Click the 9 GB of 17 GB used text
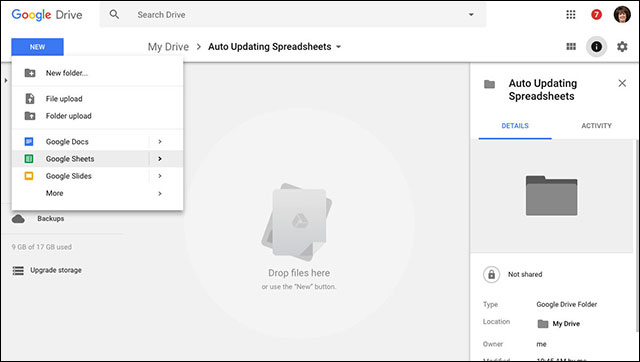 pyautogui.click(x=42, y=247)
